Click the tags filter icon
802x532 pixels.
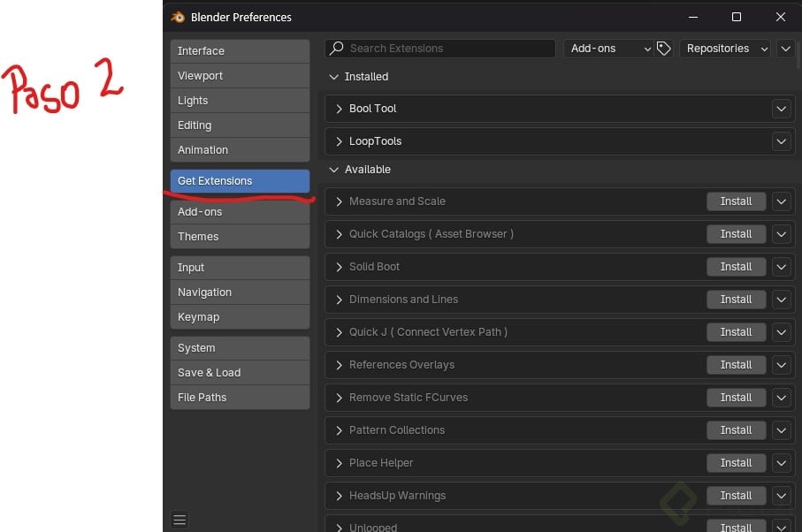(x=664, y=49)
